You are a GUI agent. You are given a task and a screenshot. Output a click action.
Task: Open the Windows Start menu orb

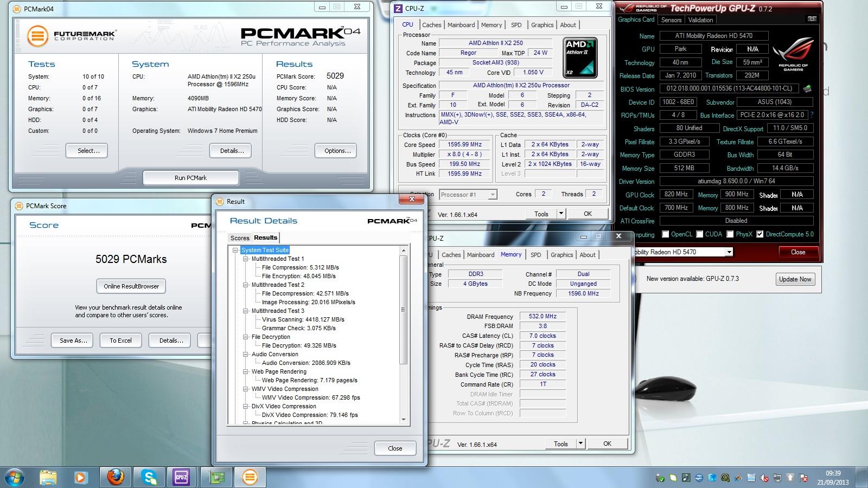(x=15, y=477)
